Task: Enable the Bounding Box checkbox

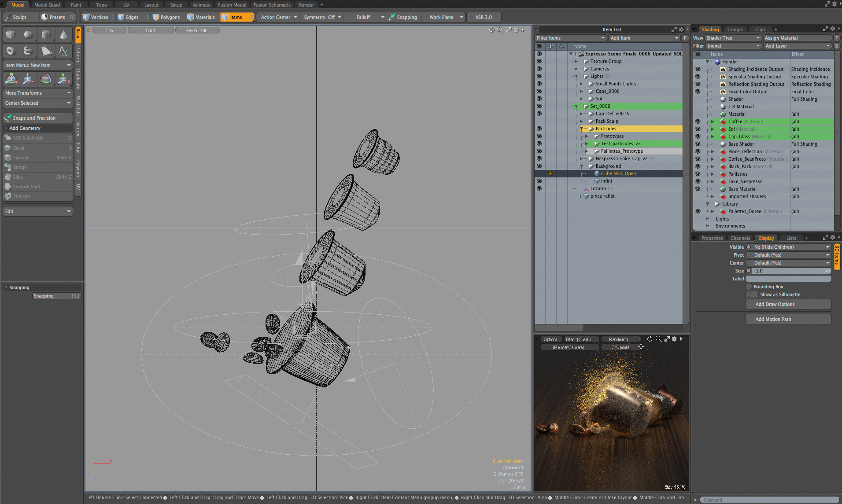Action: 749,287
